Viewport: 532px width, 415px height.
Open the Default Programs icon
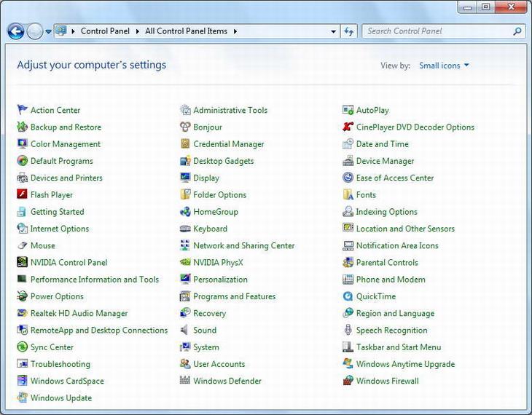pyautogui.click(x=22, y=160)
